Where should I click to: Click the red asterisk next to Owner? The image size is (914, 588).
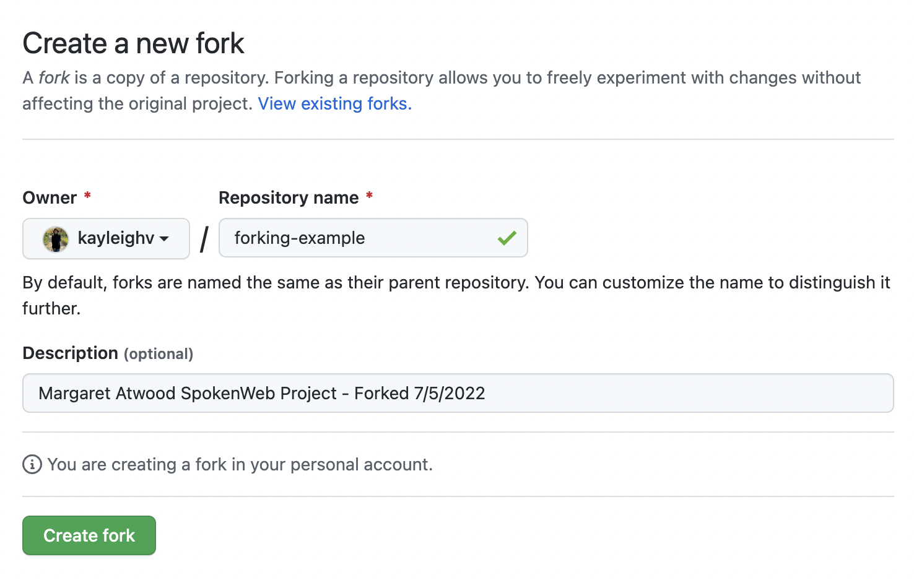tap(87, 196)
